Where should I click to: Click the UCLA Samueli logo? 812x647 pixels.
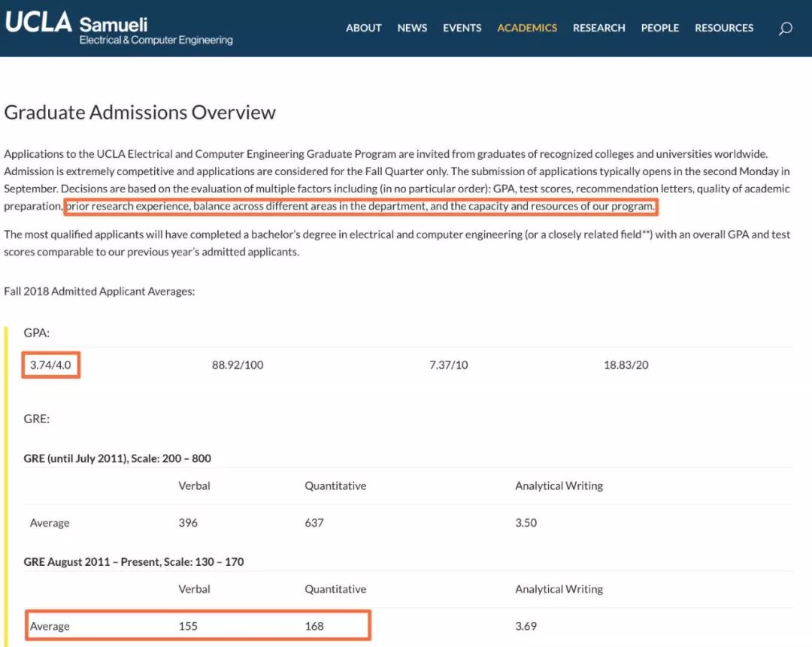[x=119, y=28]
